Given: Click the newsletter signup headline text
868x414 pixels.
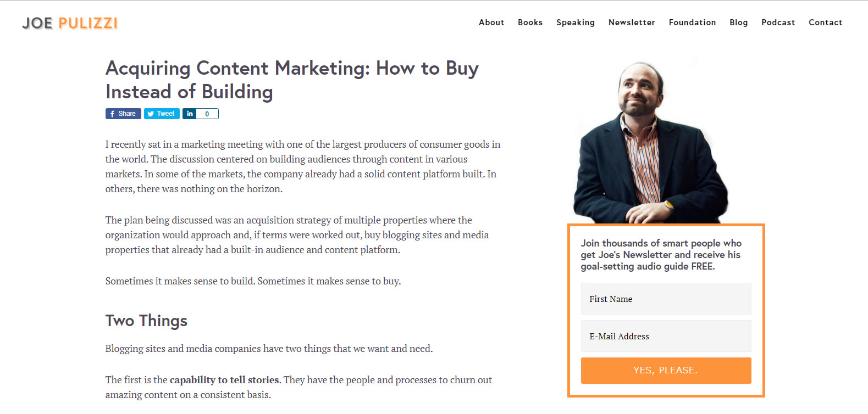Looking at the screenshot, I should [x=661, y=255].
